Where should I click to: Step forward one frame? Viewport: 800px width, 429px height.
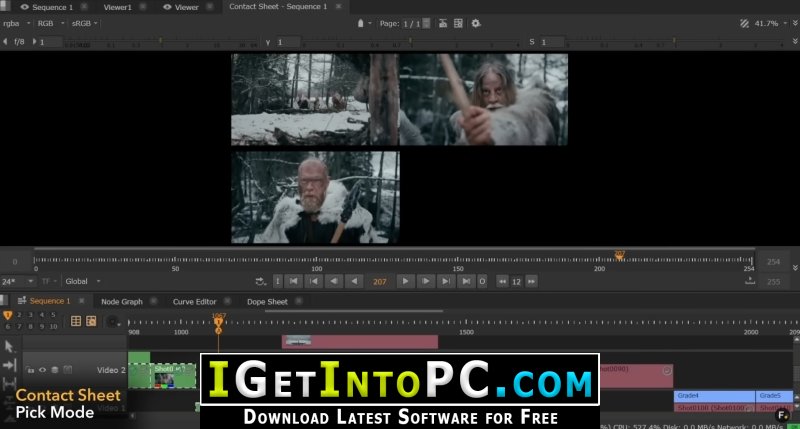pos(425,281)
